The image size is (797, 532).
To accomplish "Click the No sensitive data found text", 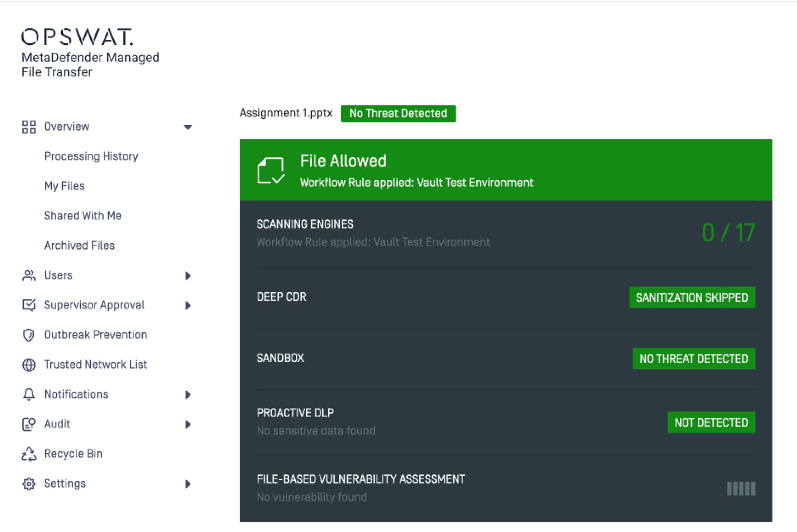I will click(316, 431).
